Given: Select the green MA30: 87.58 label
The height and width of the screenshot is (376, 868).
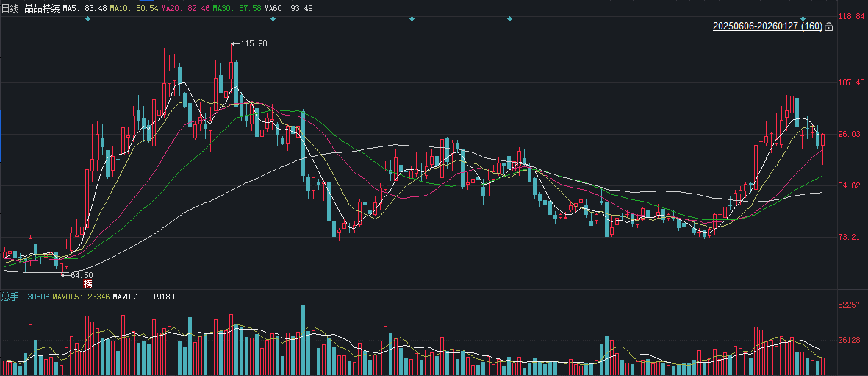Looking at the screenshot, I should coord(236,7).
